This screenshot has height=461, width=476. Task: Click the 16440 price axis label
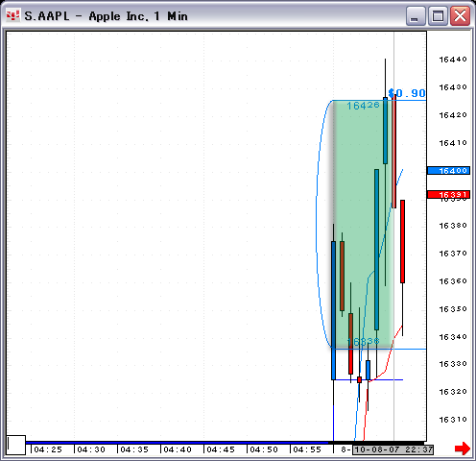point(453,60)
